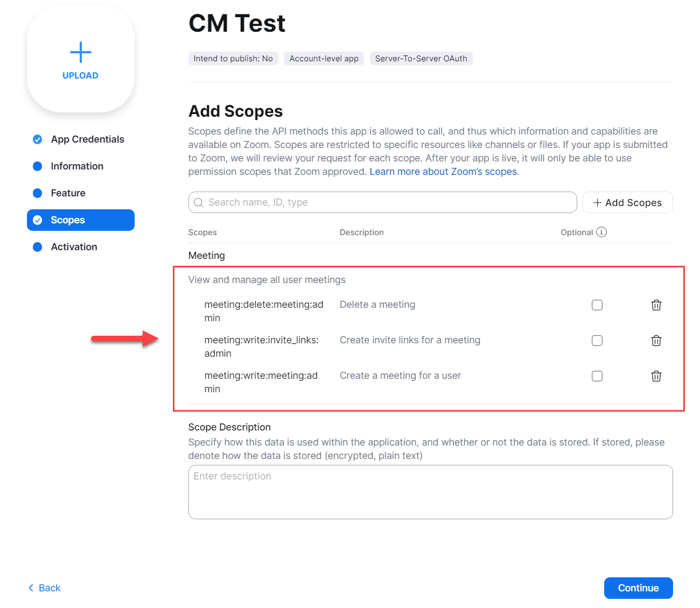This screenshot has width=700, height=608.
Task: Click the Back chevron arrow
Action: [31, 588]
